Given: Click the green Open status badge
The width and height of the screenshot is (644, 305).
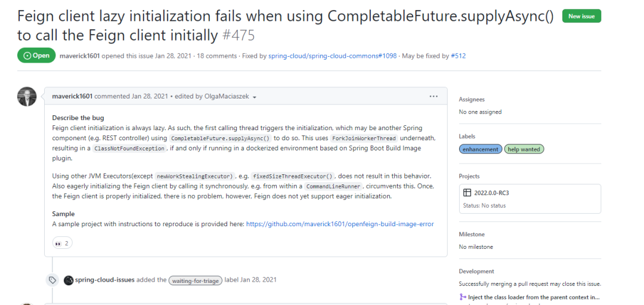Looking at the screenshot, I should (36, 56).
